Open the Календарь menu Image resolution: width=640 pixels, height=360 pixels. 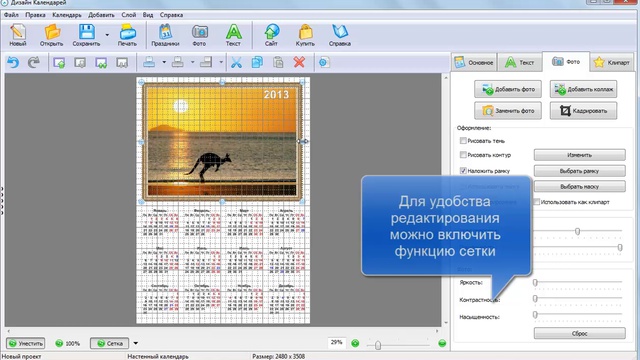[x=67, y=15]
